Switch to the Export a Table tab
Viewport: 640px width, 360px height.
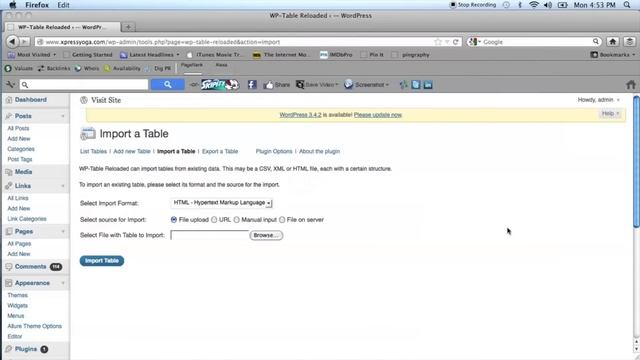pos(220,151)
